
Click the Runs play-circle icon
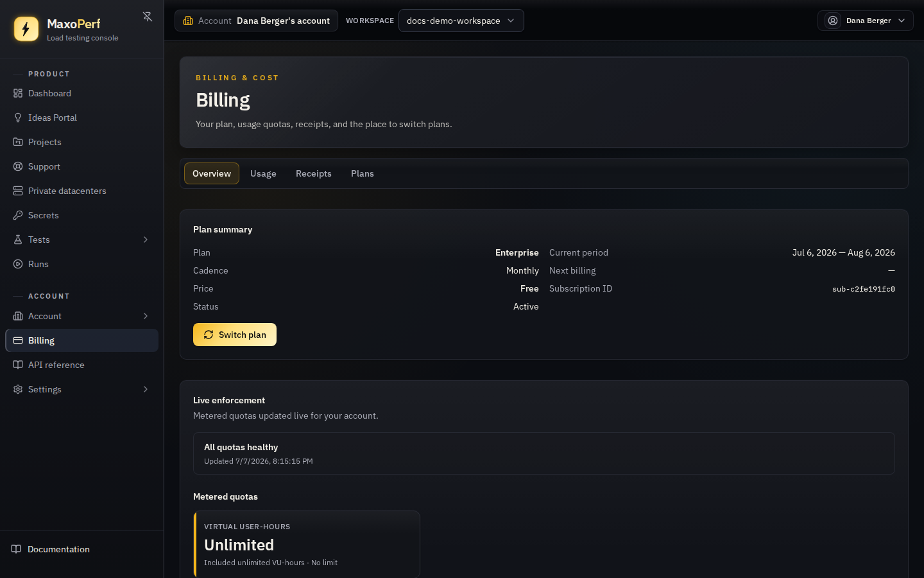coord(18,264)
